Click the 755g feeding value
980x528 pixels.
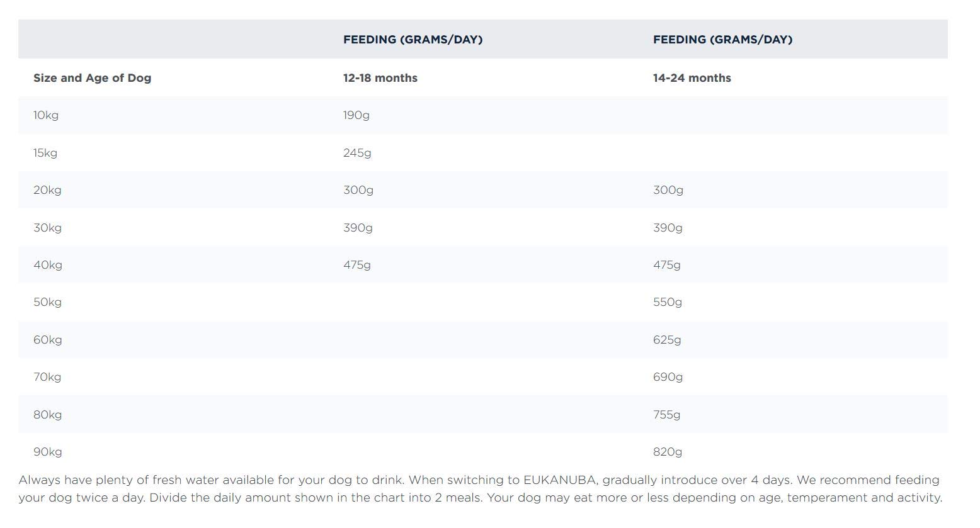coord(666,415)
